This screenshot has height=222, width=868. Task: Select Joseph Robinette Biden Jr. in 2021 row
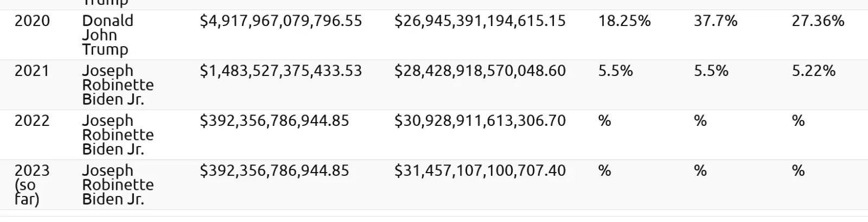(x=118, y=85)
